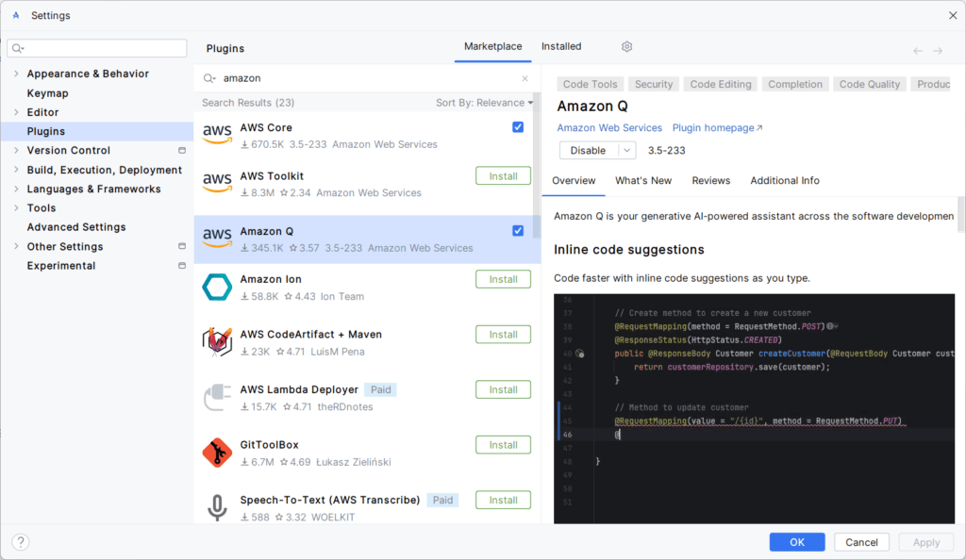This screenshot has height=560, width=966.
Task: Click in the plugin search field
Action: (370, 78)
